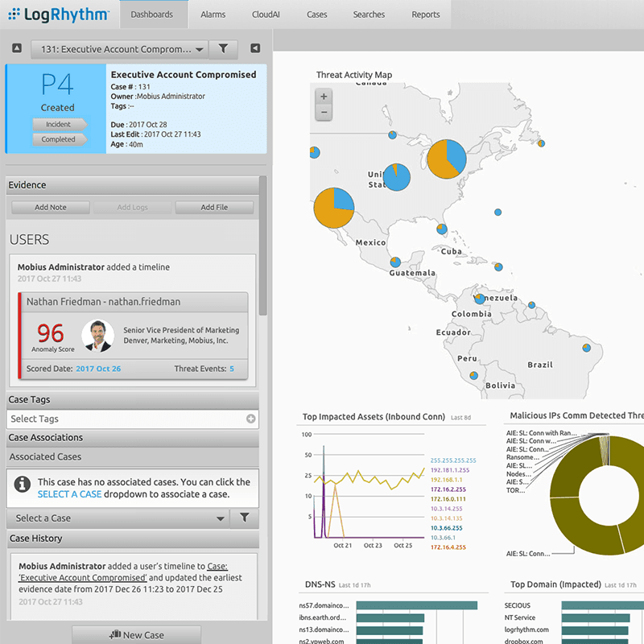Click the NT Service domain entry

(x=520, y=617)
